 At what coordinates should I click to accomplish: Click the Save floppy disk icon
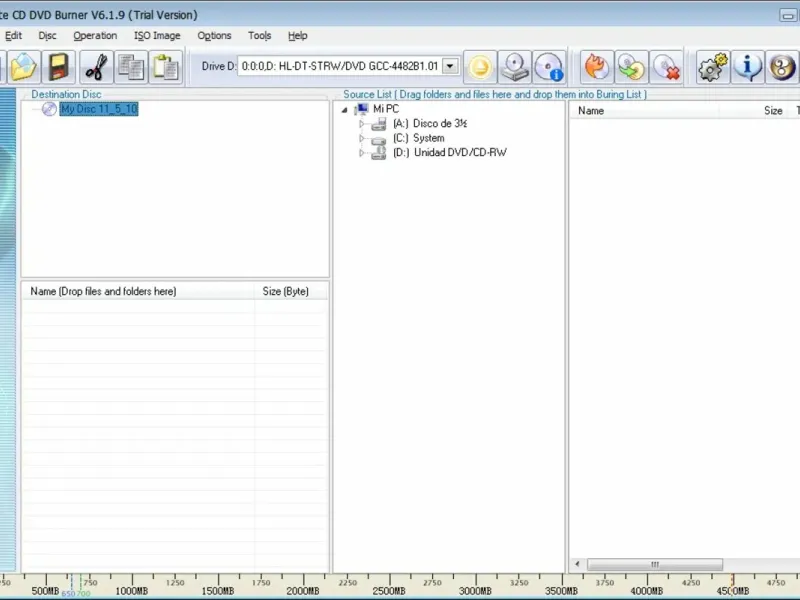(x=59, y=67)
